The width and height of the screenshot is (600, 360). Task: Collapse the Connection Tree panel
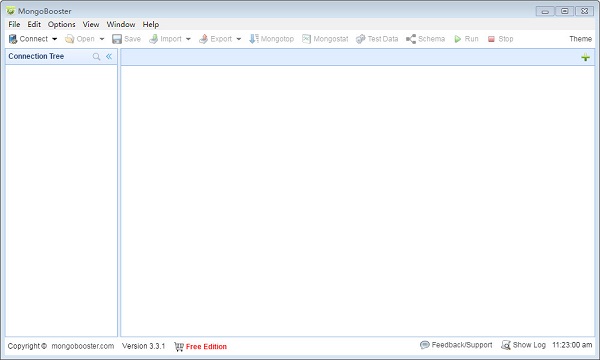(109, 57)
